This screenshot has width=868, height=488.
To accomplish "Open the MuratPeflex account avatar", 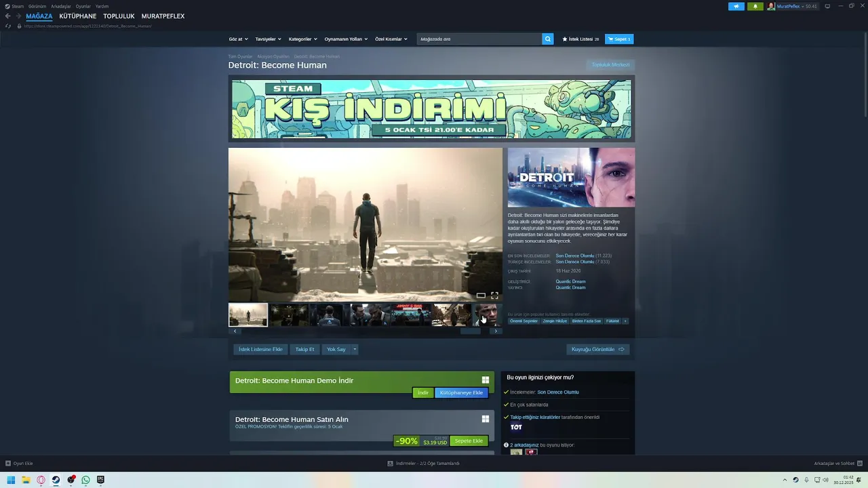I will (771, 6).
